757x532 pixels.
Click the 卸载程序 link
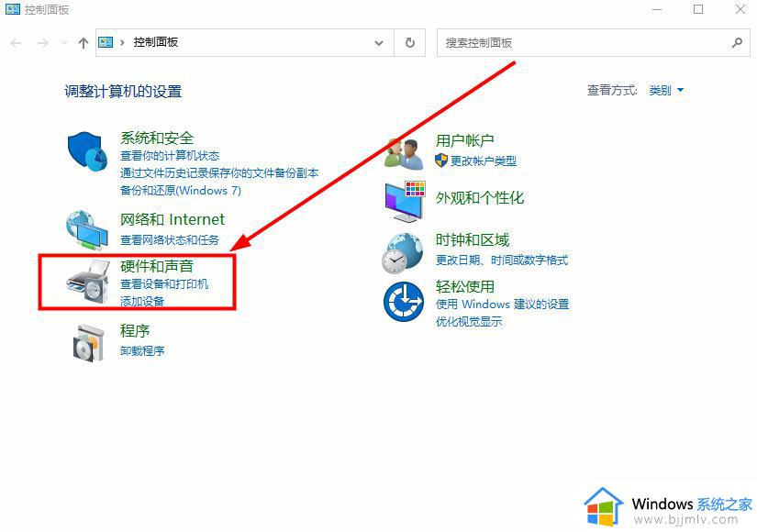[142, 351]
